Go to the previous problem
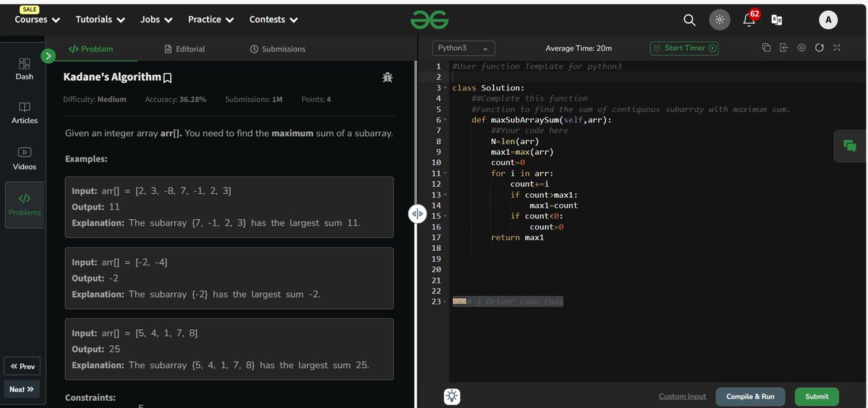Image resolution: width=868 pixels, height=408 pixels. coord(23,366)
